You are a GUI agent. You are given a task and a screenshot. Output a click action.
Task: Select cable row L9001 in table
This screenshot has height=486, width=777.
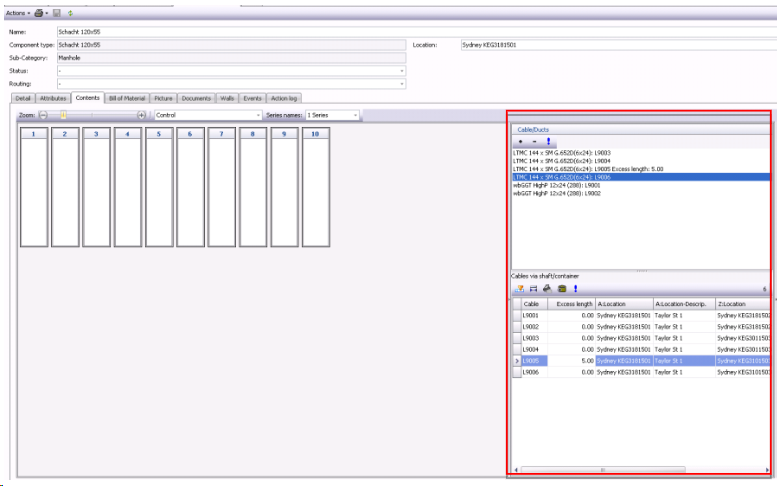[x=641, y=316]
